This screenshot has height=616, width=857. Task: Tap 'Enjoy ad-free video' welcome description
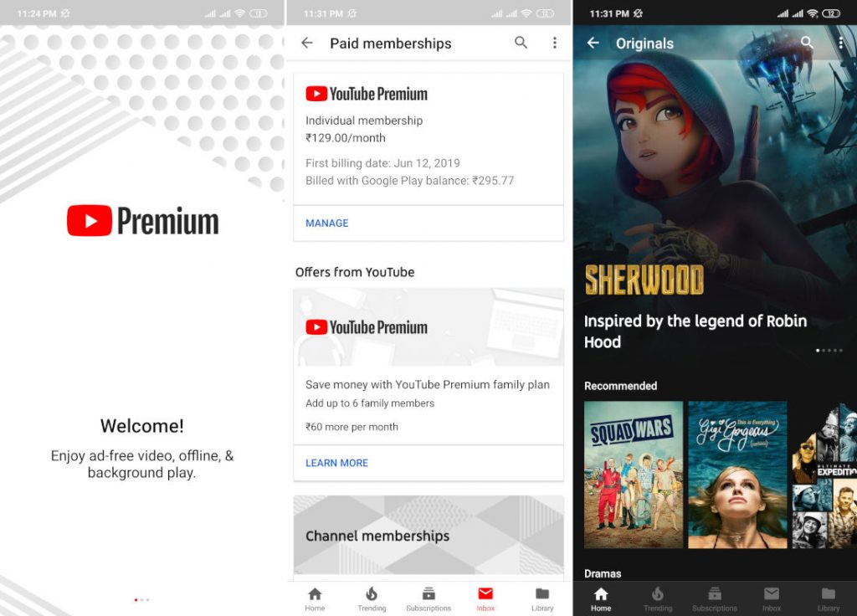pyautogui.click(x=142, y=464)
